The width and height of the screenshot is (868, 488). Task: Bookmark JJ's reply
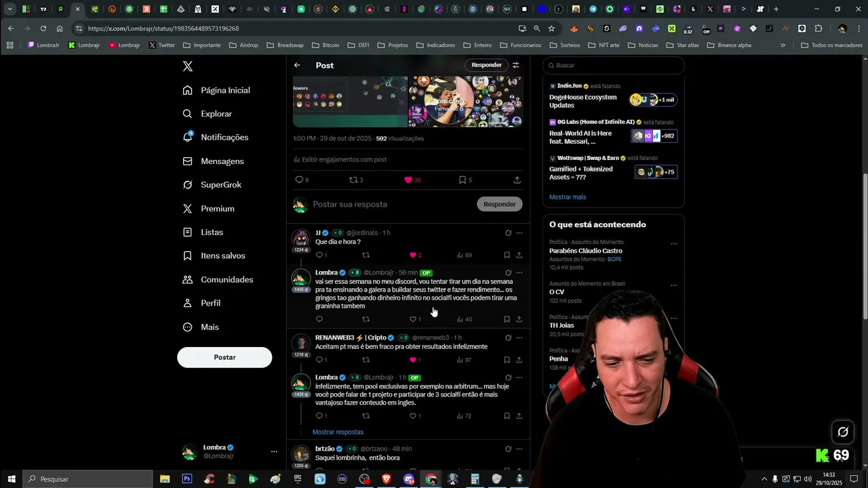point(507,255)
